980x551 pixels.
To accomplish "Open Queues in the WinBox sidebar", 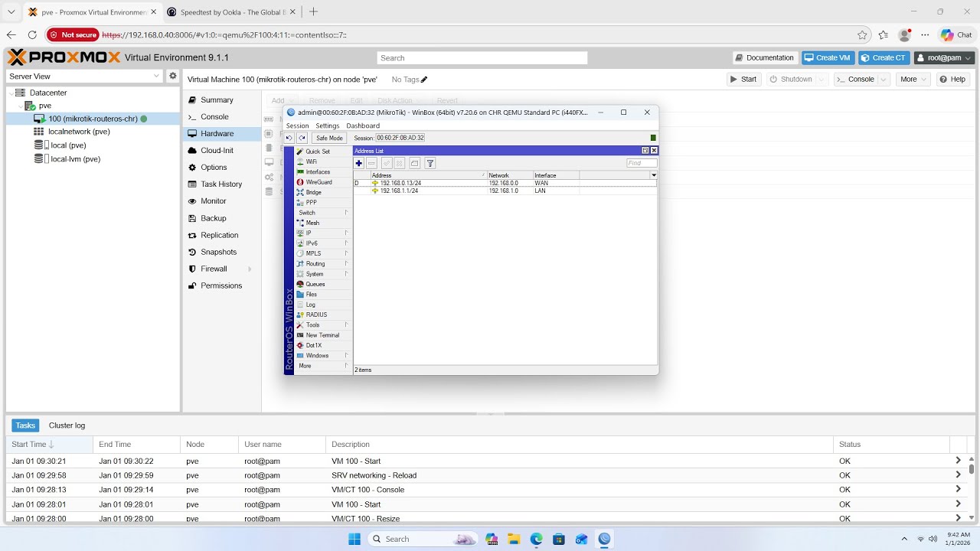I will click(315, 284).
